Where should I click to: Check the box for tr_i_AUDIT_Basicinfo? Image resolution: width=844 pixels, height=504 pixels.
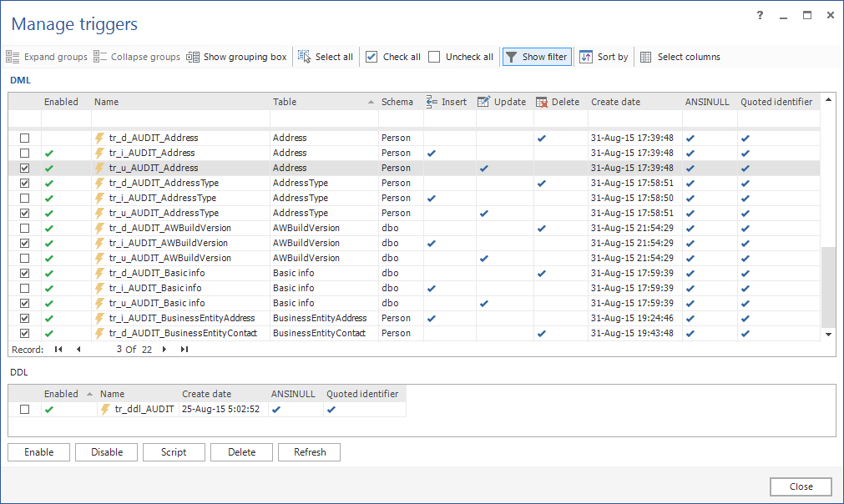pos(25,289)
